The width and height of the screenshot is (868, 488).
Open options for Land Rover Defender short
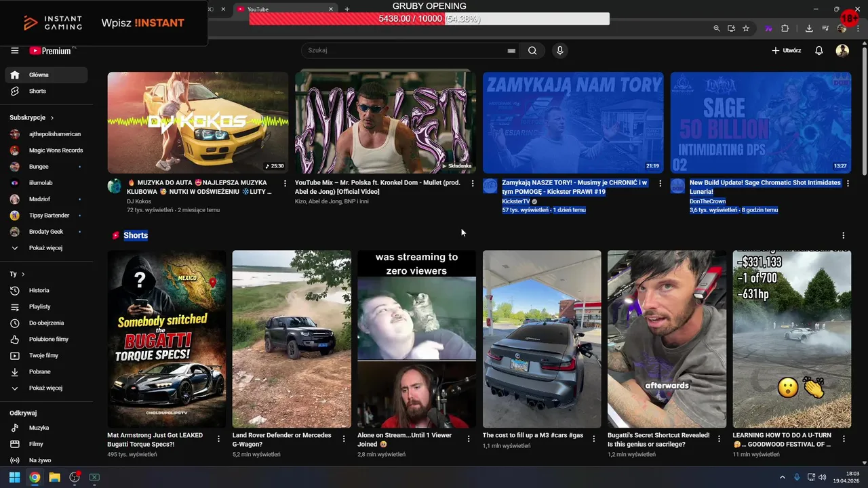click(x=343, y=439)
